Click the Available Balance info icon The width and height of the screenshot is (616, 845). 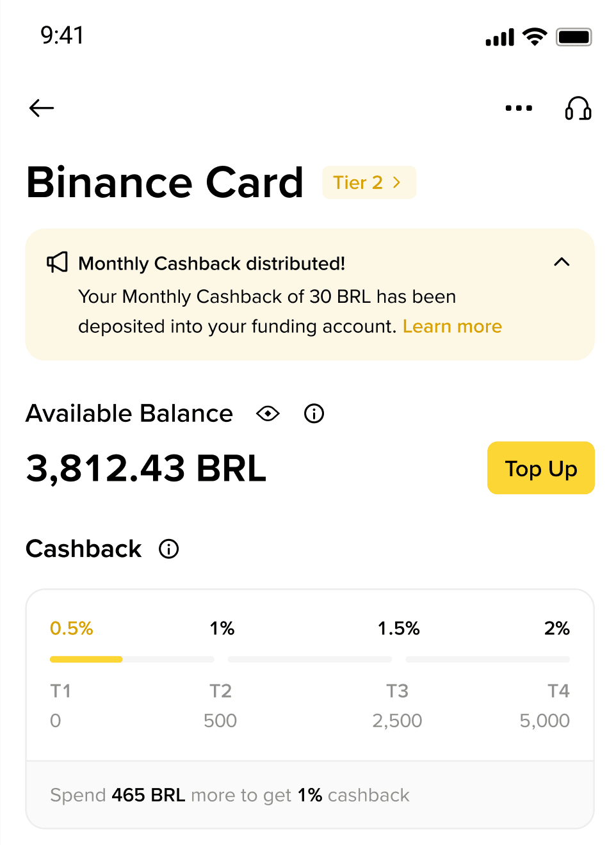pyautogui.click(x=314, y=414)
